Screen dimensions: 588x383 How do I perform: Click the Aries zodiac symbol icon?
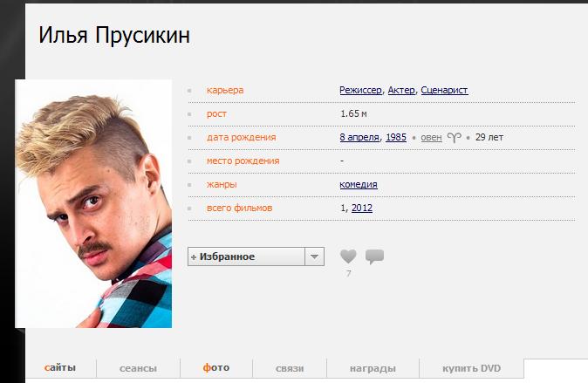point(455,138)
